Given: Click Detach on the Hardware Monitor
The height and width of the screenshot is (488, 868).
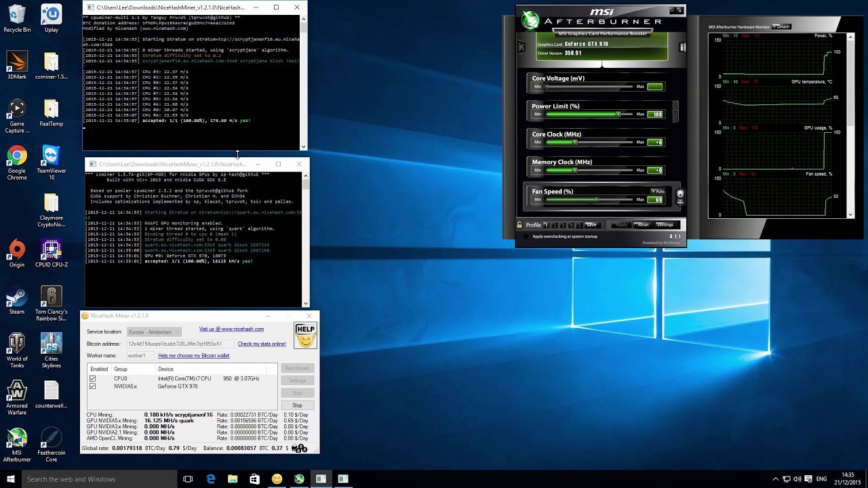Looking at the screenshot, I should point(783,27).
